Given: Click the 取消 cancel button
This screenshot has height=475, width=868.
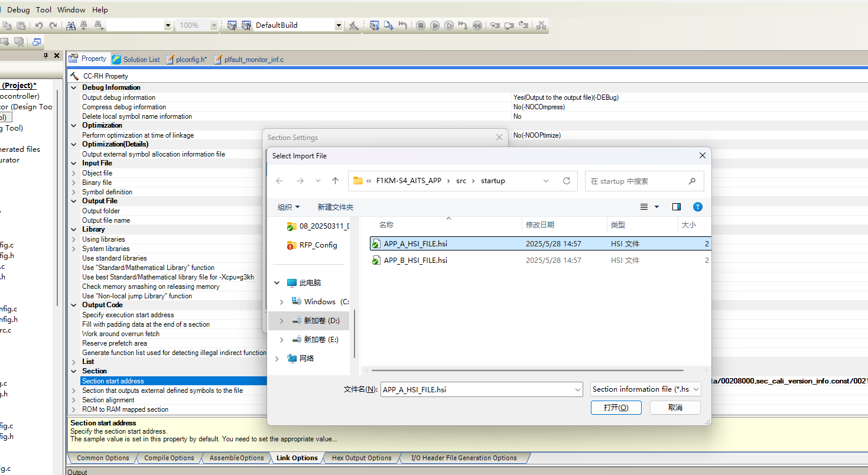Looking at the screenshot, I should [675, 408].
